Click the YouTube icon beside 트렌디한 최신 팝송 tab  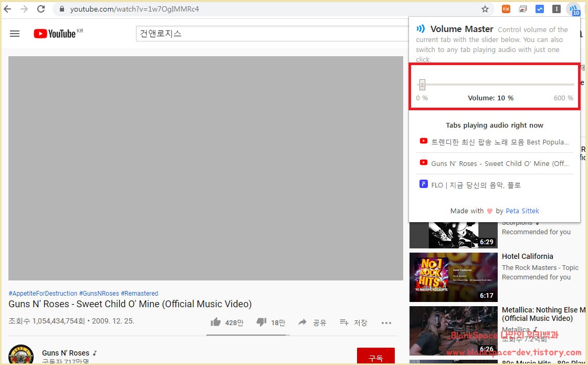pyautogui.click(x=423, y=141)
